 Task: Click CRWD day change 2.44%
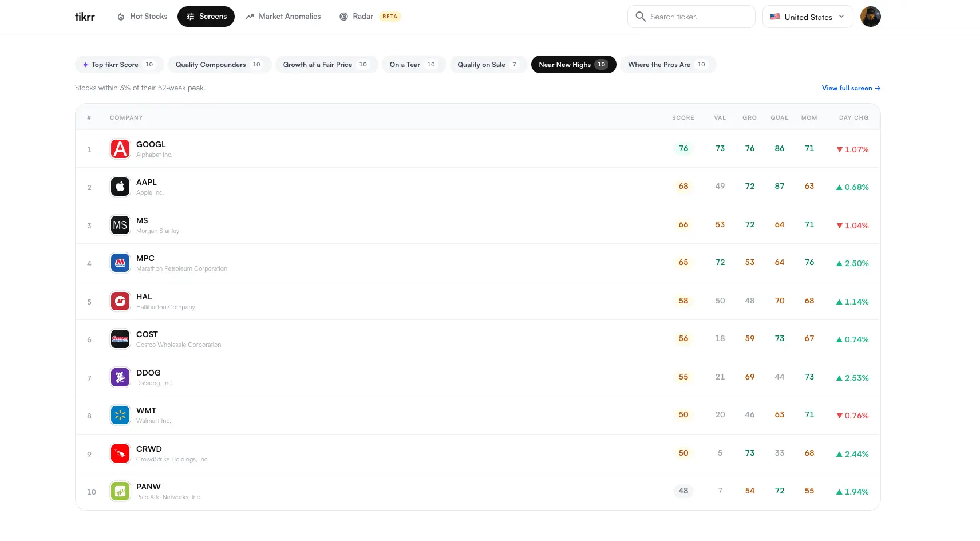[852, 454]
